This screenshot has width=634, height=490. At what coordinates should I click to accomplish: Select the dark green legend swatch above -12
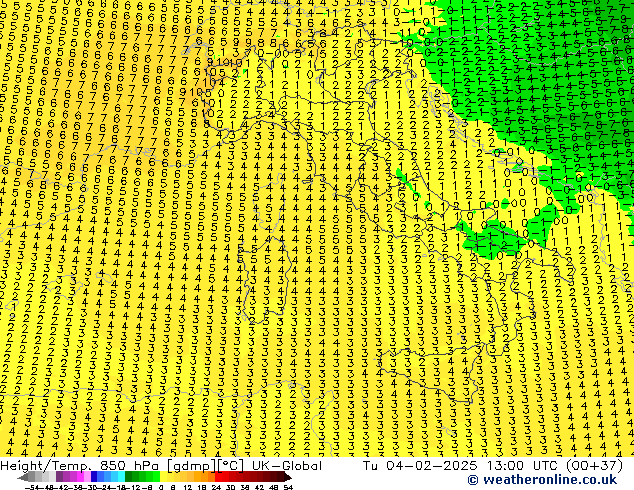129,476
